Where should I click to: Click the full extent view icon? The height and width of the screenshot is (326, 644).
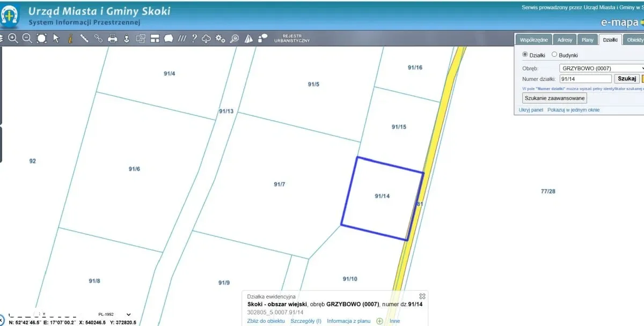point(41,38)
